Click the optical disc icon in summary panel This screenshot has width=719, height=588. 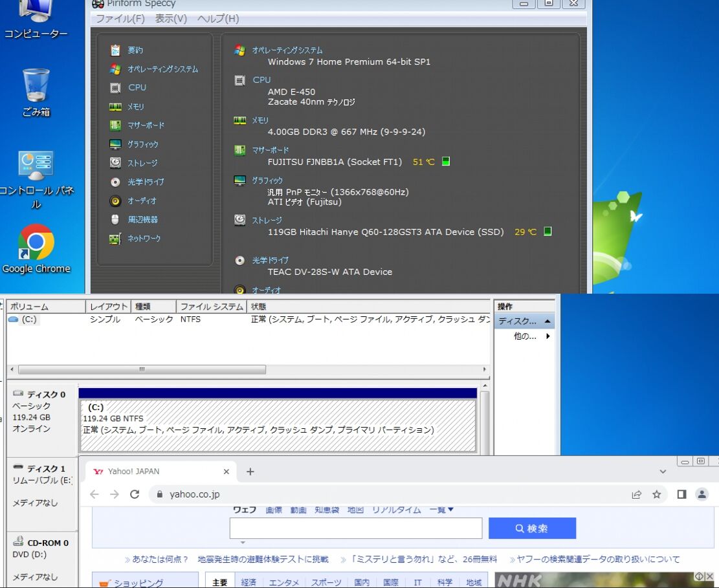[239, 260]
